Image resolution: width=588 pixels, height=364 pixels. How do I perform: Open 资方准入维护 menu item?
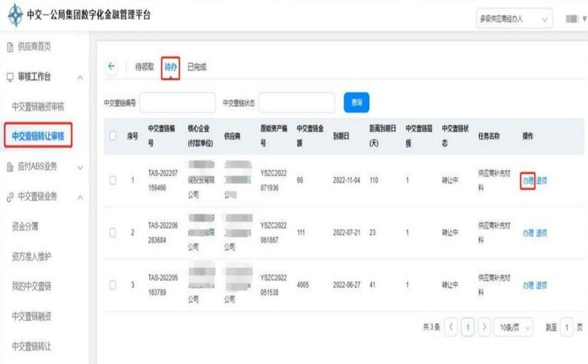click(31, 257)
